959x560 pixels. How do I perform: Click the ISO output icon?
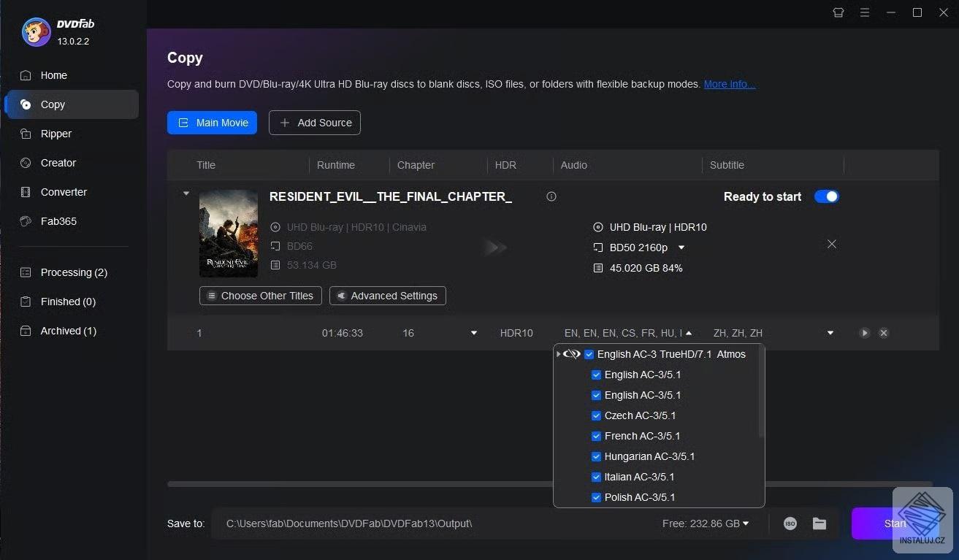pyautogui.click(x=790, y=523)
